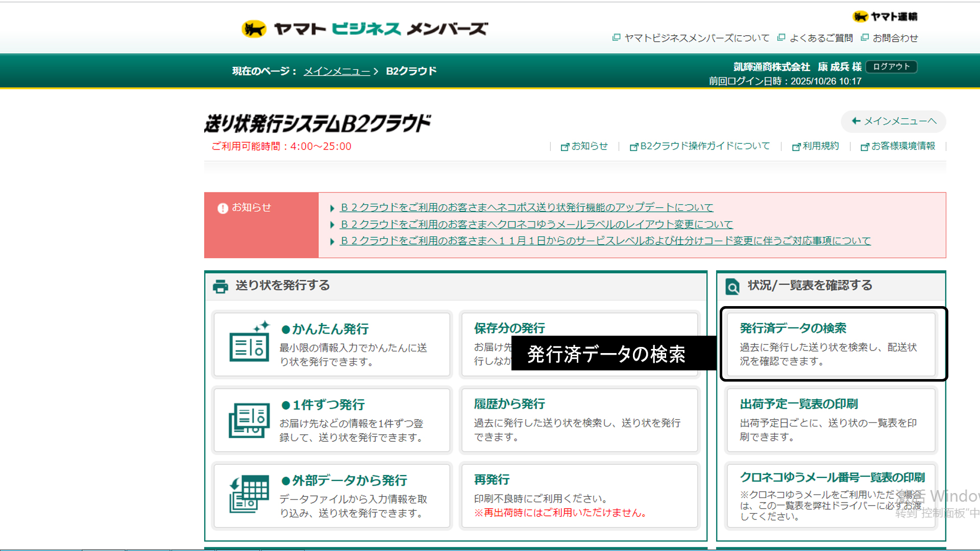The width and height of the screenshot is (980, 551).
Task: Click the magnifier icon beside 状況/一覧表を確認する
Action: pos(732,287)
